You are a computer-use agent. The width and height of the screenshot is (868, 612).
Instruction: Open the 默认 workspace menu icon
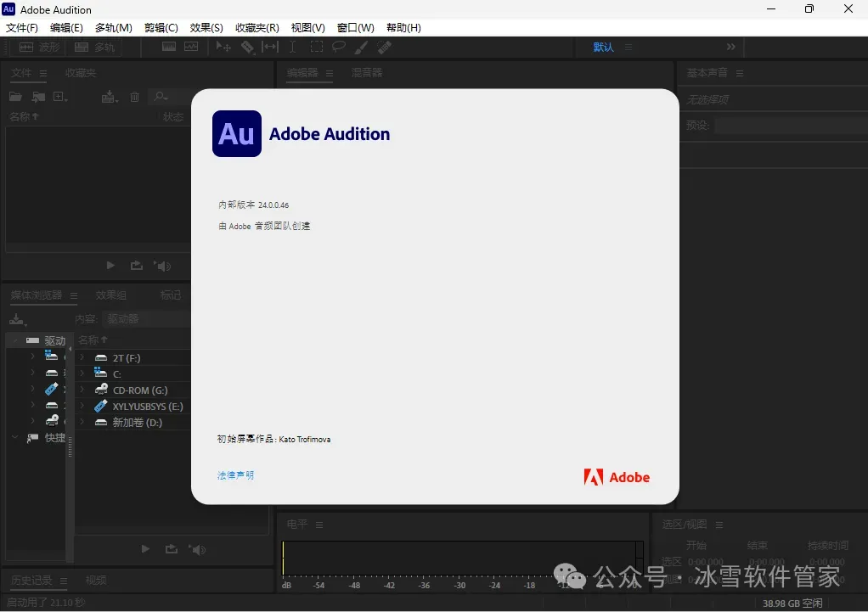(x=628, y=47)
